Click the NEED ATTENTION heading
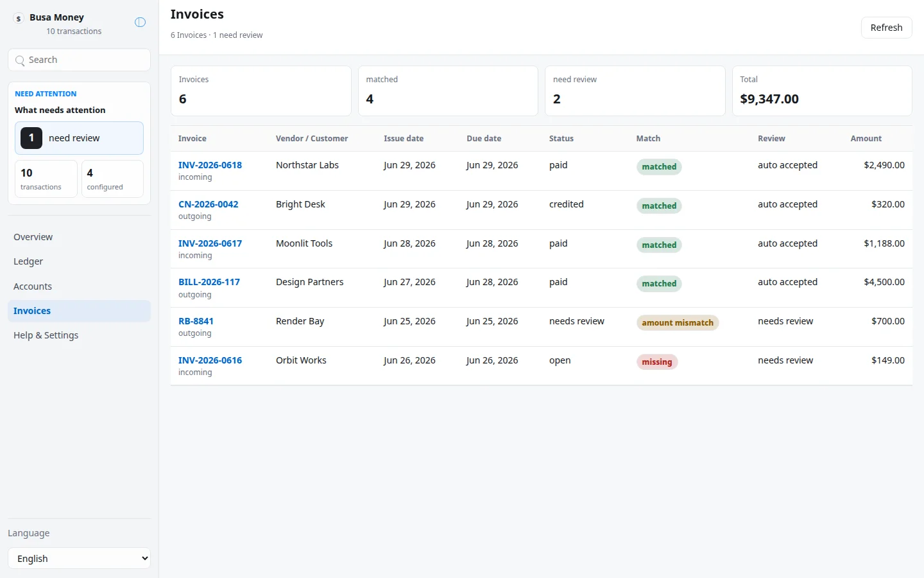 (x=46, y=94)
